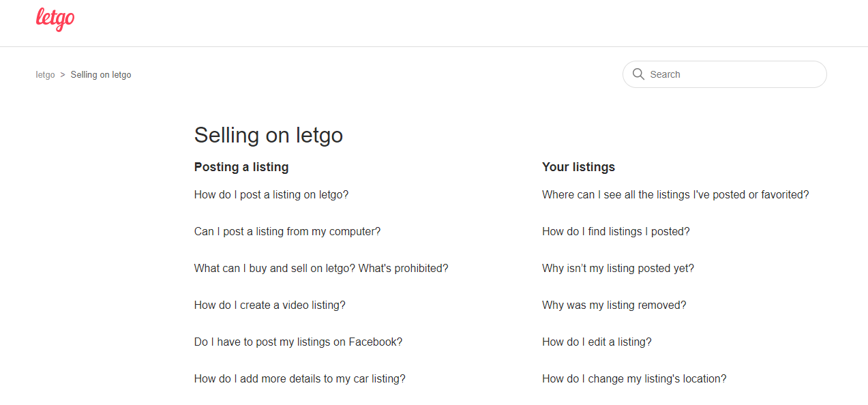
Task: View How do I find listings I posted
Action: (x=616, y=231)
